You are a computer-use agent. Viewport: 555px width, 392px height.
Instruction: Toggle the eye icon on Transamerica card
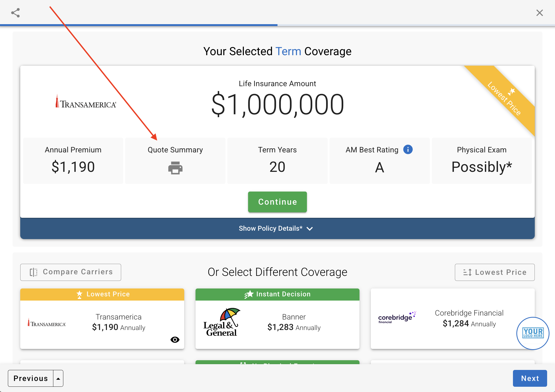(x=175, y=340)
